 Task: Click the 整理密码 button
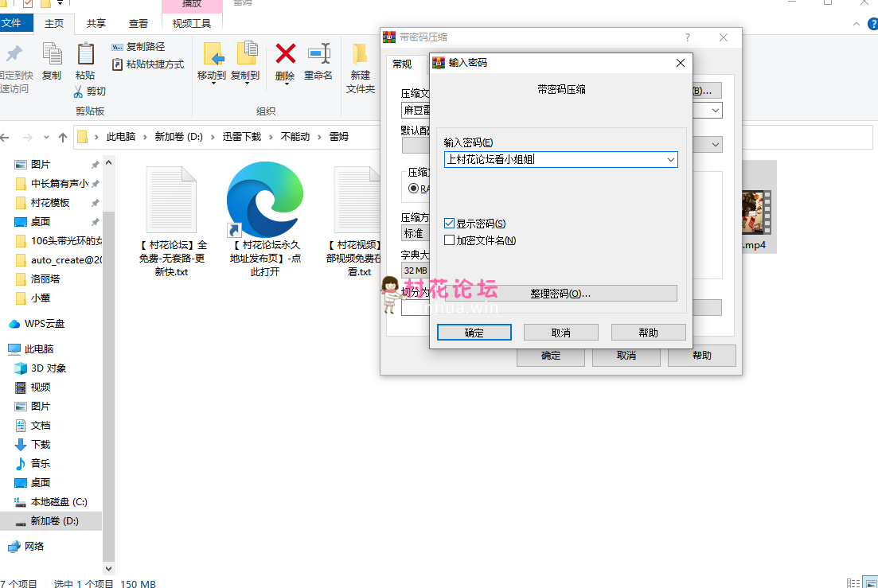tap(560, 293)
